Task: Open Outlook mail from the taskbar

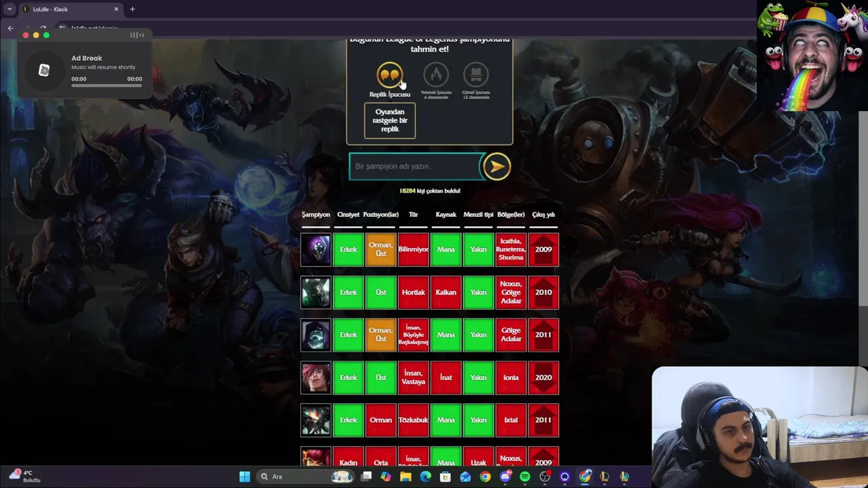Action: [x=465, y=476]
